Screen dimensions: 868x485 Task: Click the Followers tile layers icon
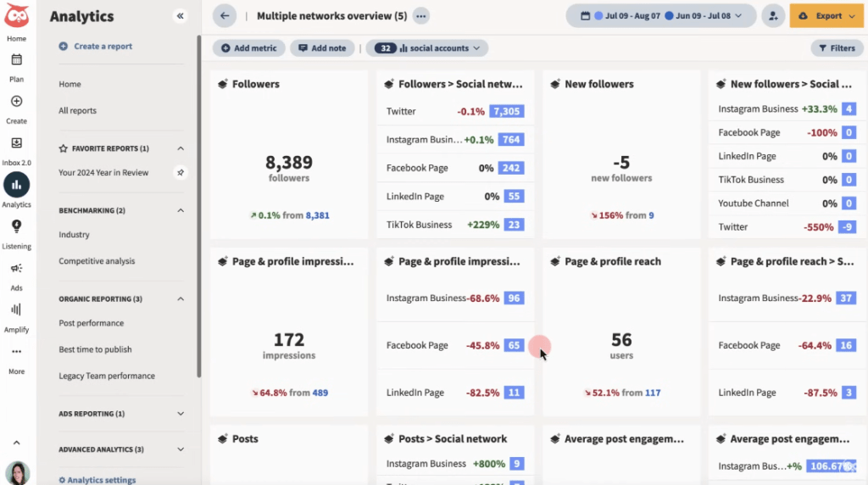coord(223,84)
